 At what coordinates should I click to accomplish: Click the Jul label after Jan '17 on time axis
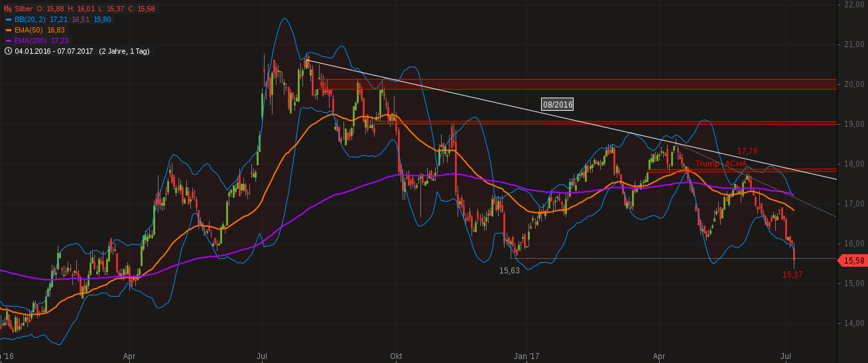coord(787,356)
